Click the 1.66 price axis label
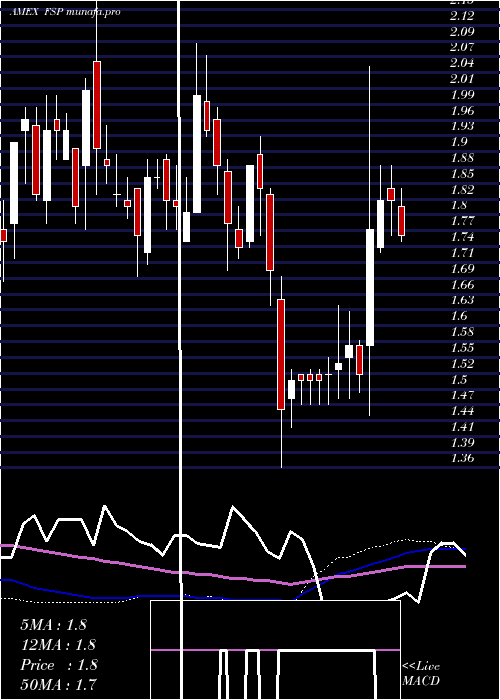 point(462,284)
